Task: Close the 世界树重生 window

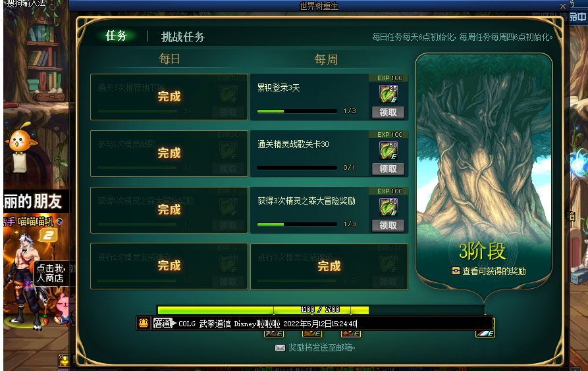Action: pyautogui.click(x=562, y=6)
